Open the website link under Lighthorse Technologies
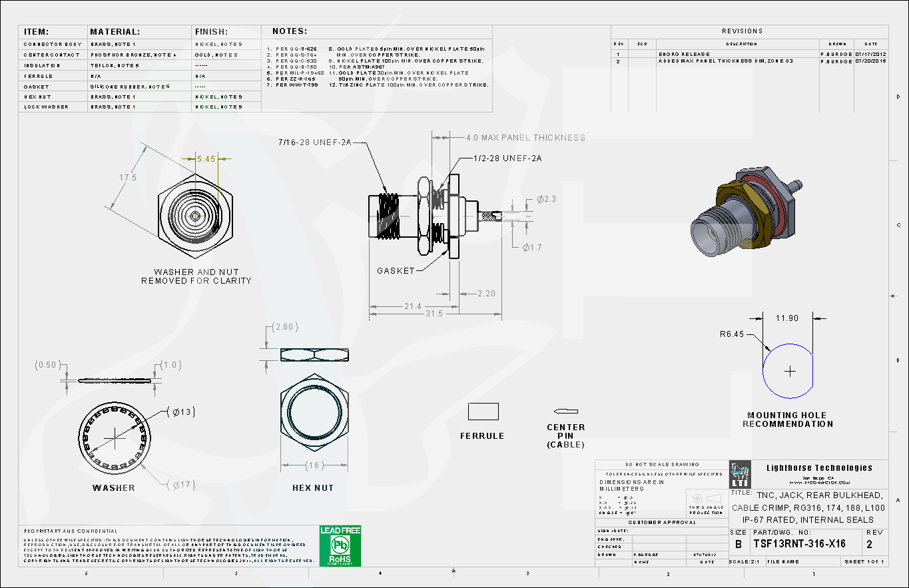This screenshot has height=588, width=909. click(x=818, y=482)
